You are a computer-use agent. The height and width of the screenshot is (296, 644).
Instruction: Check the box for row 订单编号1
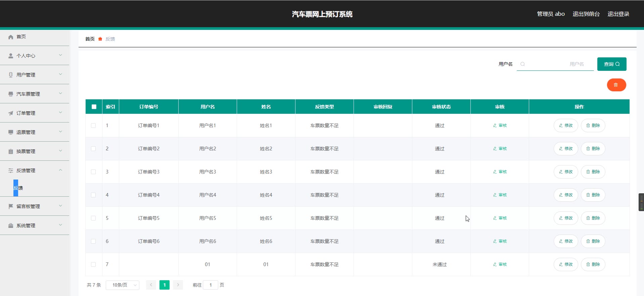(93, 126)
